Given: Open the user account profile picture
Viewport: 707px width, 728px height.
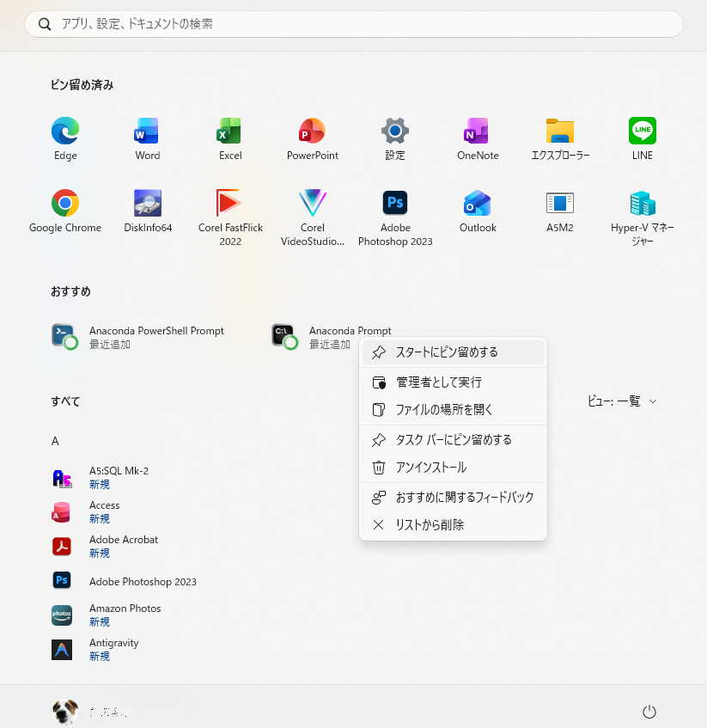Looking at the screenshot, I should [65, 712].
